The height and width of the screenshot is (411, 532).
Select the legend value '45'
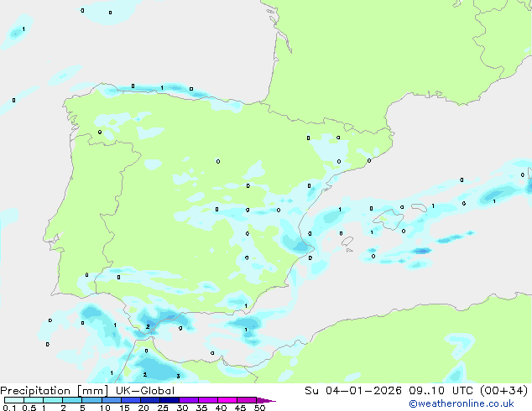pos(240,408)
